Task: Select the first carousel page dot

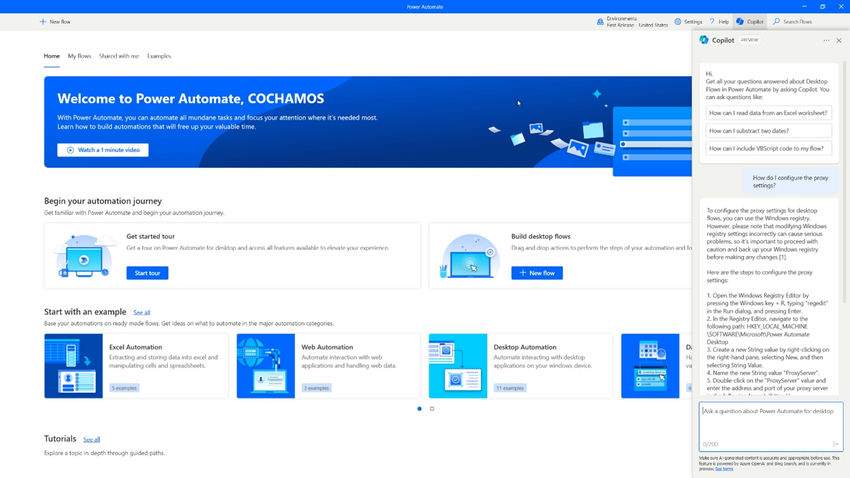Action: tap(420, 409)
